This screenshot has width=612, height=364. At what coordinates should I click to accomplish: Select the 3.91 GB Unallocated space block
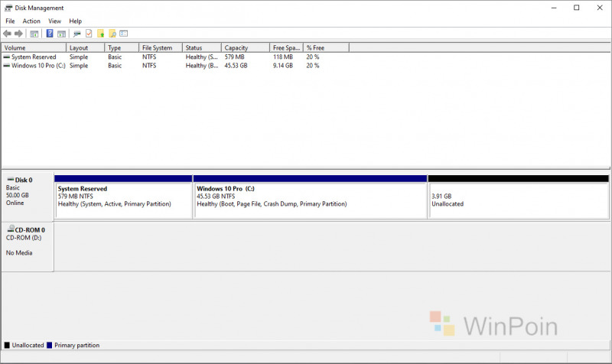pyautogui.click(x=519, y=197)
